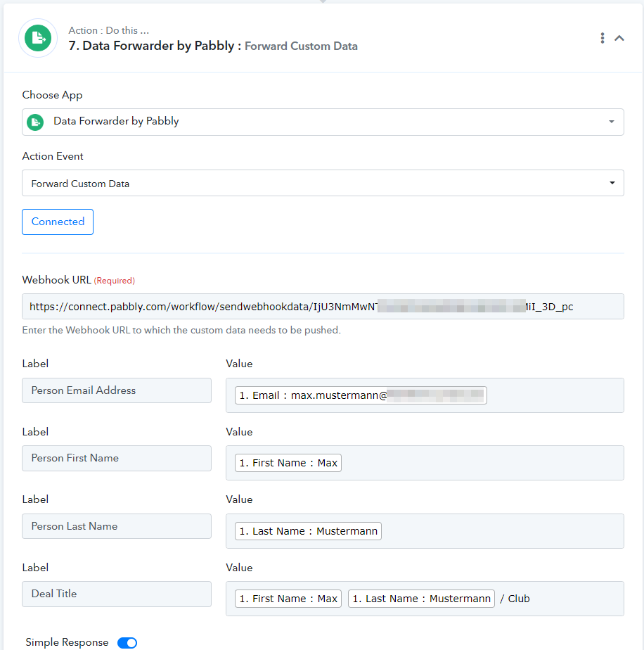The height and width of the screenshot is (650, 644).
Task: Click the Person Email Address label field
Action: point(117,390)
